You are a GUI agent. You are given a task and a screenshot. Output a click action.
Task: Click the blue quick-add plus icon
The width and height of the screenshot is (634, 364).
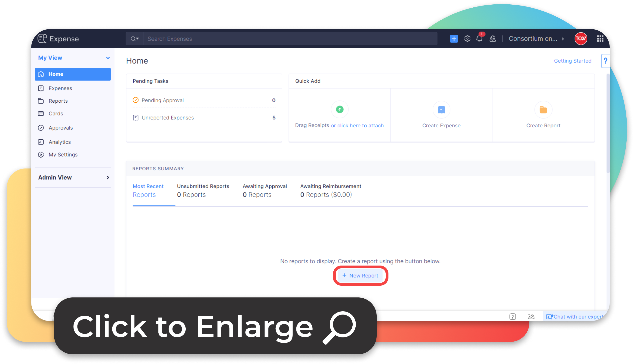[454, 39]
